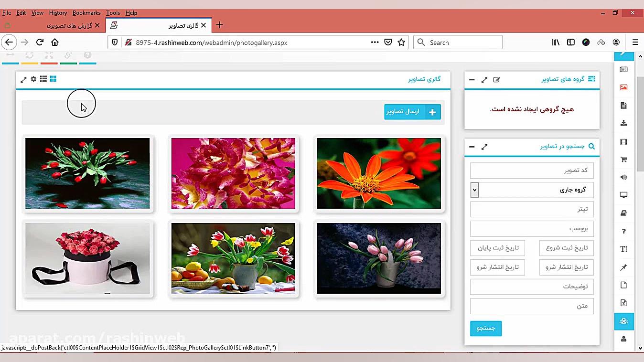Open the blank page sidebar icon
Screen dimensions: 644x362
(x=623, y=285)
